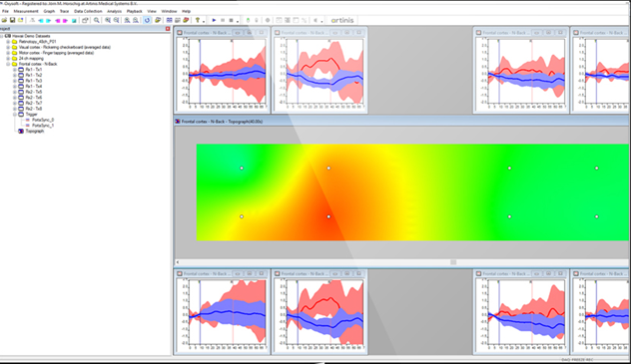Click the green lamp toolbar icon
Viewport: 631px width, 364px height.
click(248, 20)
